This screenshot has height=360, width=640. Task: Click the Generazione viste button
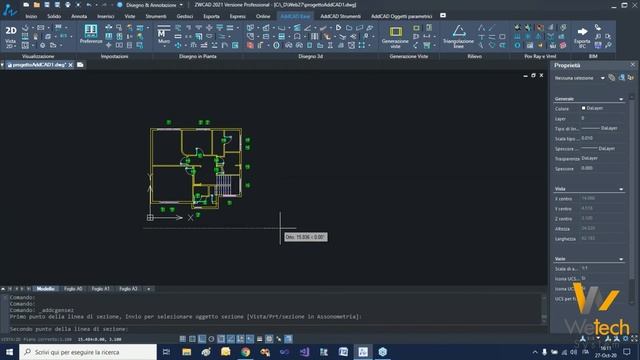click(x=395, y=37)
